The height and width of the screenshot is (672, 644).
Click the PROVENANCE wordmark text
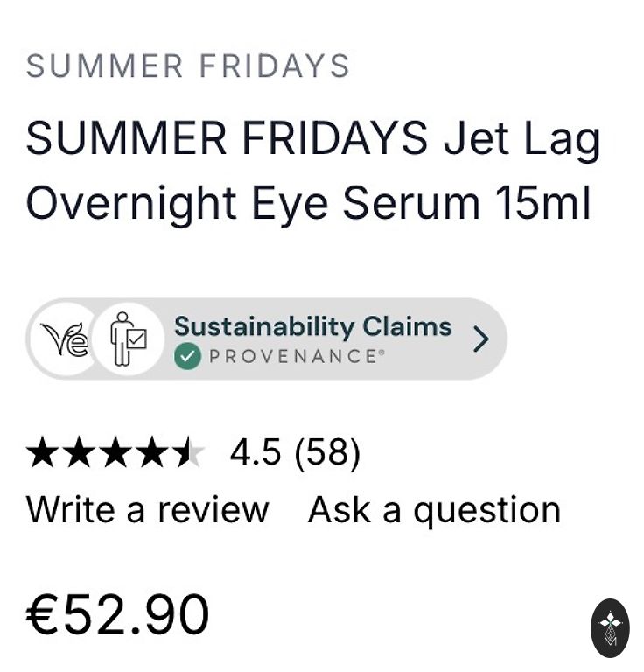[295, 356]
